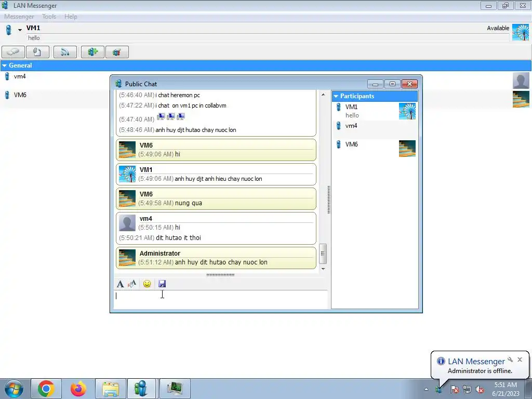The width and height of the screenshot is (532, 399).
Task: Click the Administrator sender name in chat
Action: pyautogui.click(x=160, y=254)
